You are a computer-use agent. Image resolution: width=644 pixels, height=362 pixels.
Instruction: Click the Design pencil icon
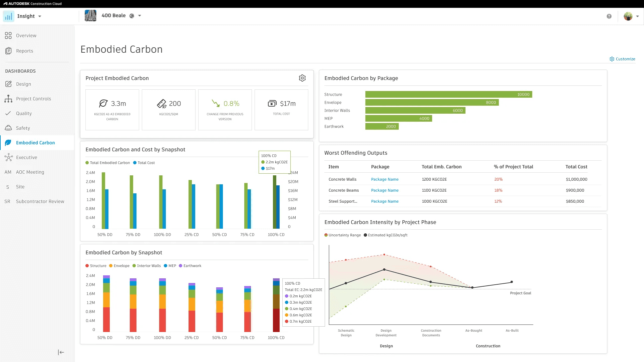[8, 84]
